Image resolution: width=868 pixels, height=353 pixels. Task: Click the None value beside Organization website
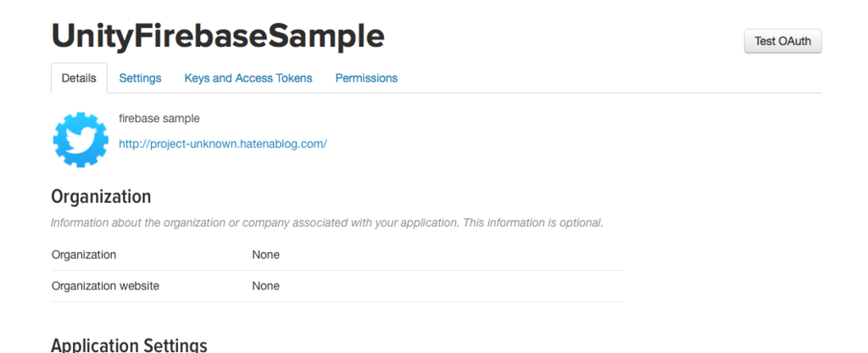(x=265, y=286)
